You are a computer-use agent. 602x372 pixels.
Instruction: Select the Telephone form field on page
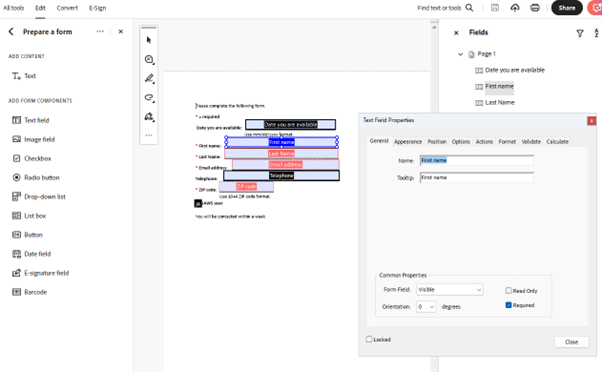(x=281, y=175)
